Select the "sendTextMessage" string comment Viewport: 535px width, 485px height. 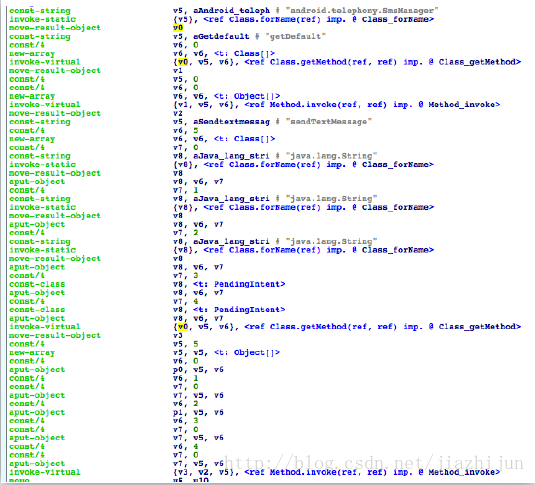[x=329, y=122]
